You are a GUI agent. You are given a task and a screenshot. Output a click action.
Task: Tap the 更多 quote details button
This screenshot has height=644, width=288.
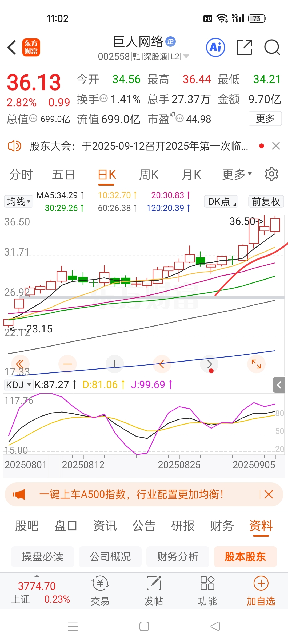click(x=265, y=118)
